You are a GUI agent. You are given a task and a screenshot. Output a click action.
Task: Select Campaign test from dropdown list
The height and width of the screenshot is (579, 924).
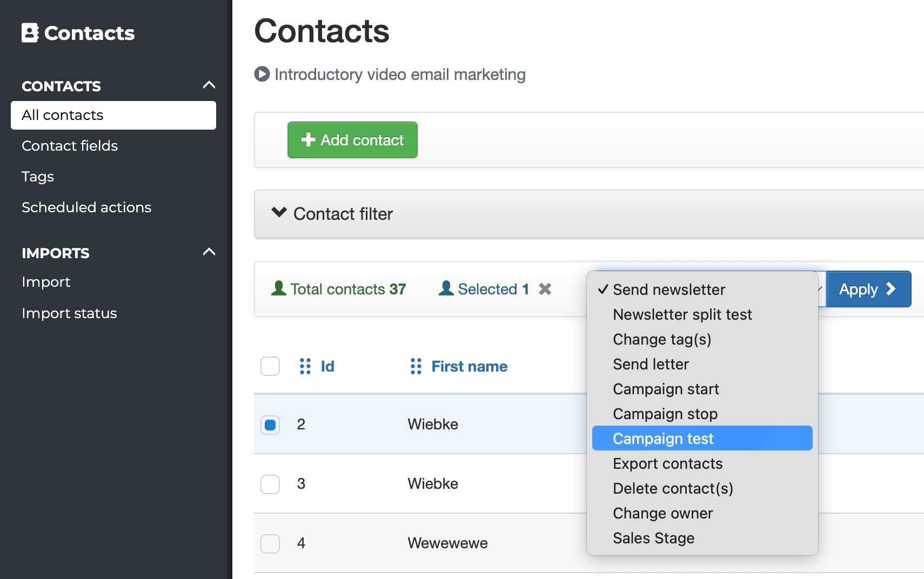663,439
